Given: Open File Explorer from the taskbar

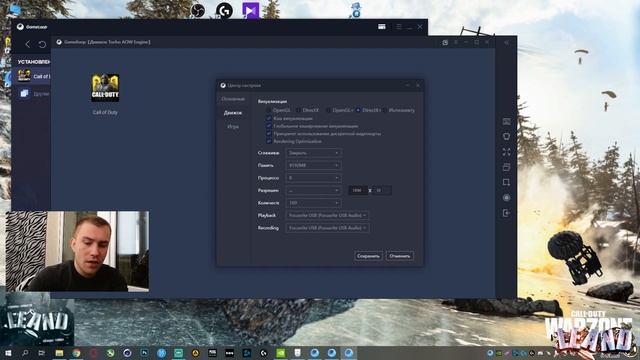Looking at the screenshot, I should point(59,353).
